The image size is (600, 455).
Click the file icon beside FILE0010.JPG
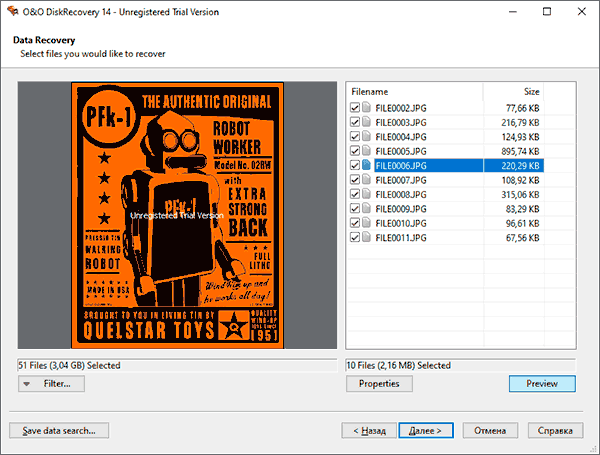tap(367, 223)
